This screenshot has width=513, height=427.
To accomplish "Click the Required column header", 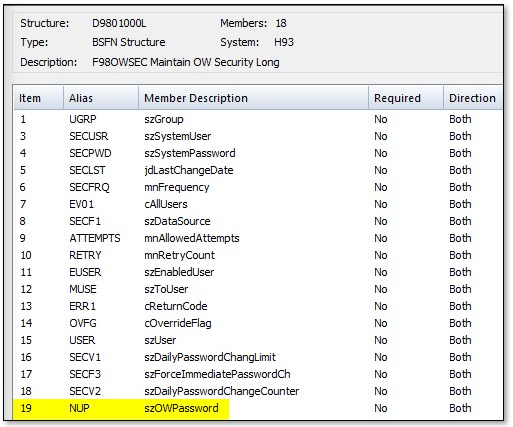I will click(x=406, y=98).
